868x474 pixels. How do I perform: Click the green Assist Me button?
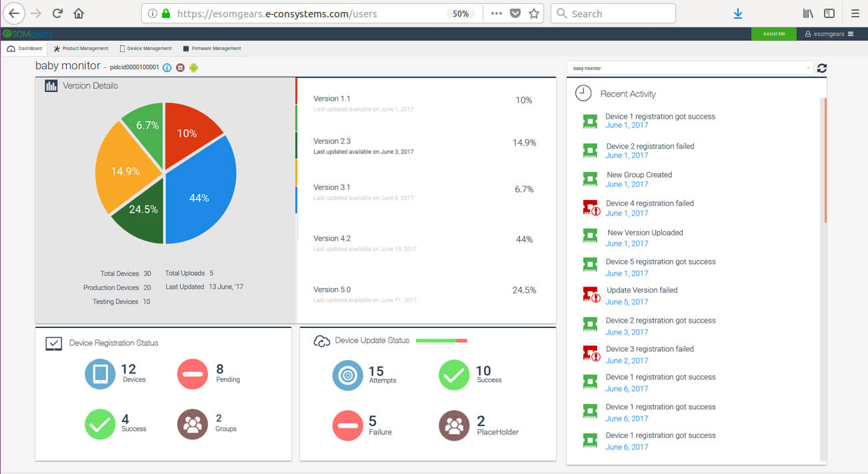773,34
